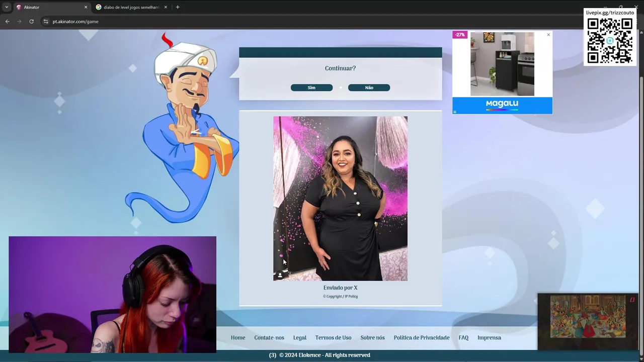This screenshot has height=362, width=644.
Task: Click the address bar URL pt.akinator.com/game
Action: pos(75,22)
